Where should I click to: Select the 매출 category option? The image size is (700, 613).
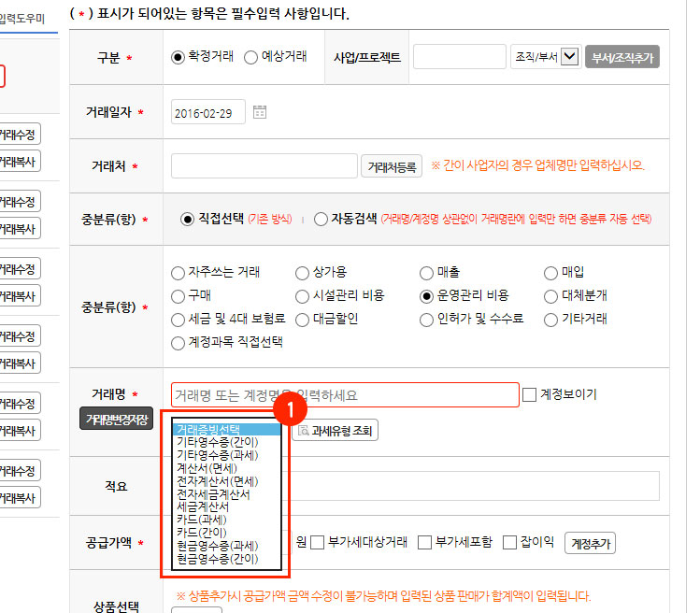(x=427, y=273)
